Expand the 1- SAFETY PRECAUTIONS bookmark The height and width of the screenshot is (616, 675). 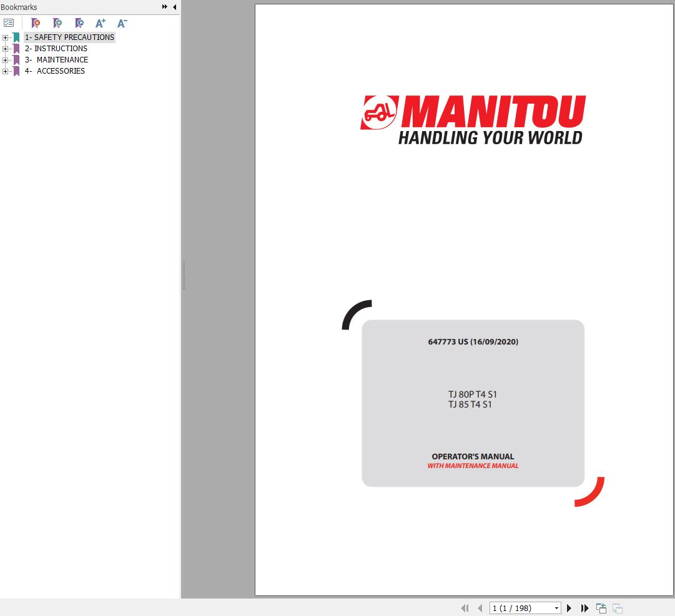coord(5,37)
